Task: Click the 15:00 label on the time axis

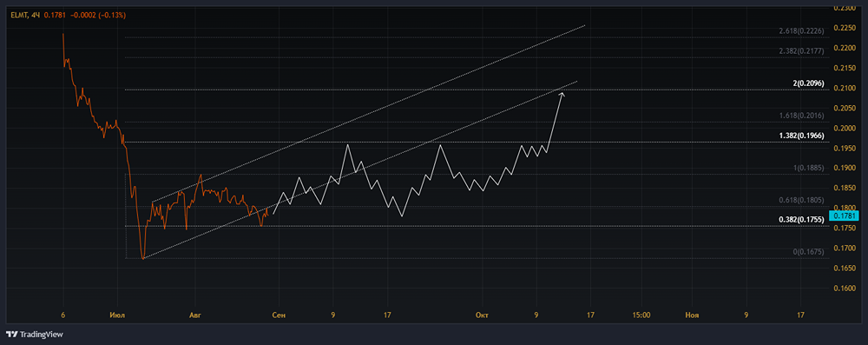Action: (641, 315)
